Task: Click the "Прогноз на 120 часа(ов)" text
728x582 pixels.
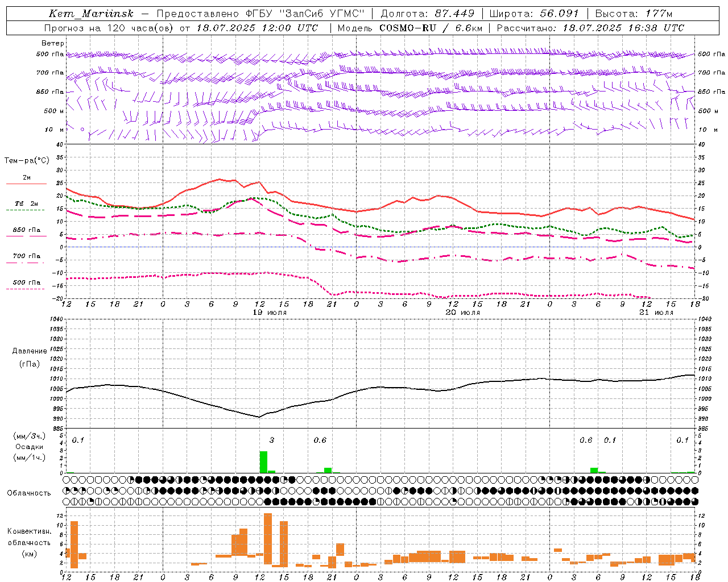Action: click(110, 28)
